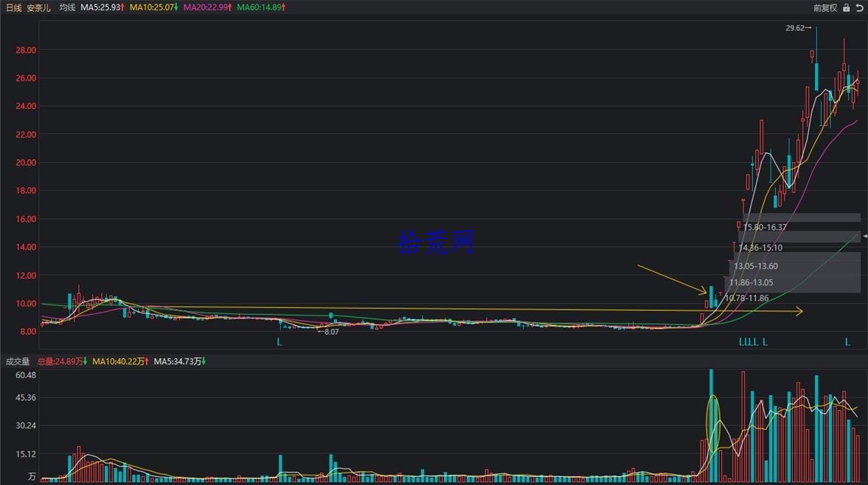868x485 pixels.
Task: Click the 29.62 high price marker
Action: [798, 28]
